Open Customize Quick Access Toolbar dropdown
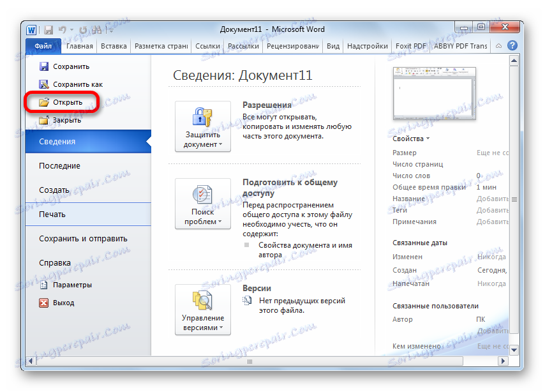 [111, 30]
